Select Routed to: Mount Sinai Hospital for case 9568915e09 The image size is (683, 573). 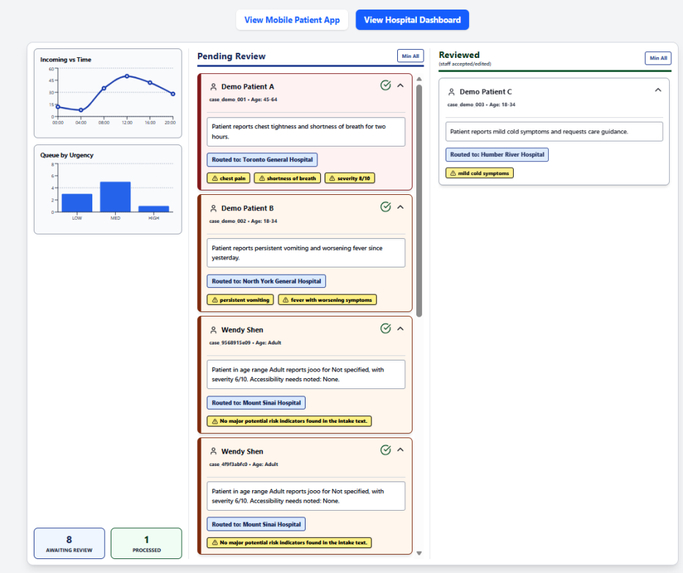(256, 403)
